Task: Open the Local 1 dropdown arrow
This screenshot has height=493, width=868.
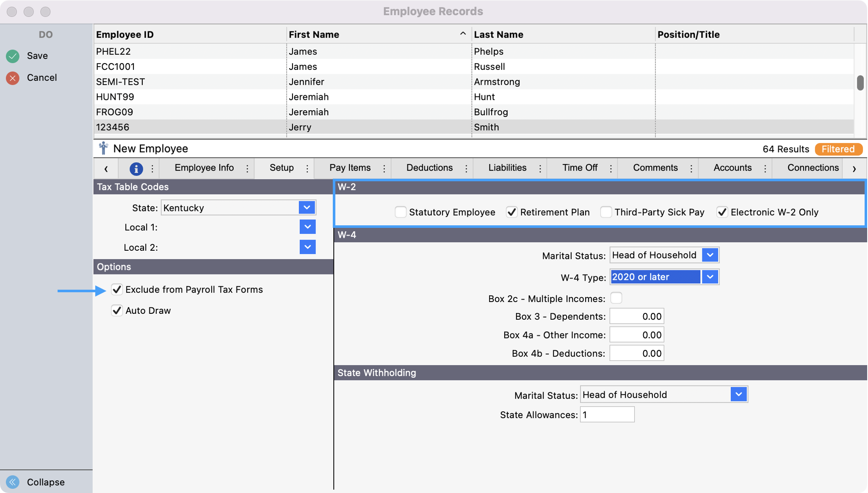Action: [x=307, y=227]
